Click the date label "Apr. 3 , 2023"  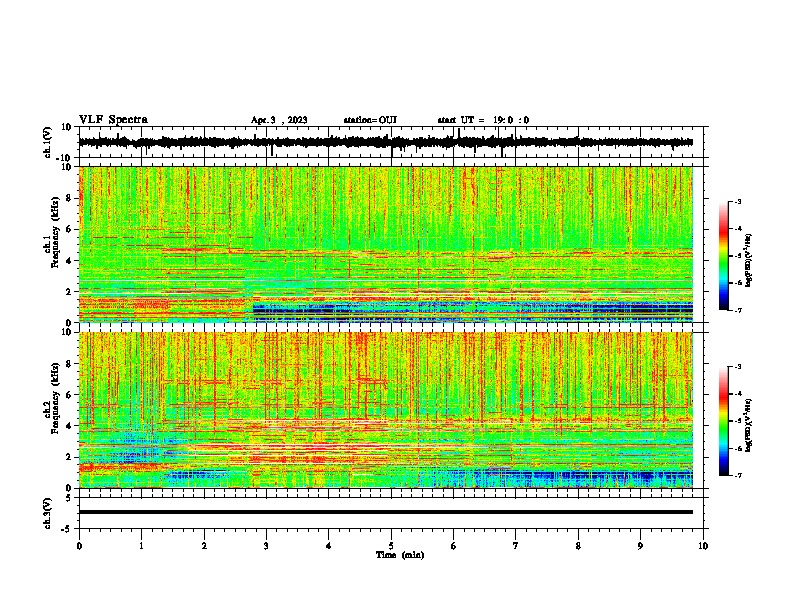click(279, 120)
